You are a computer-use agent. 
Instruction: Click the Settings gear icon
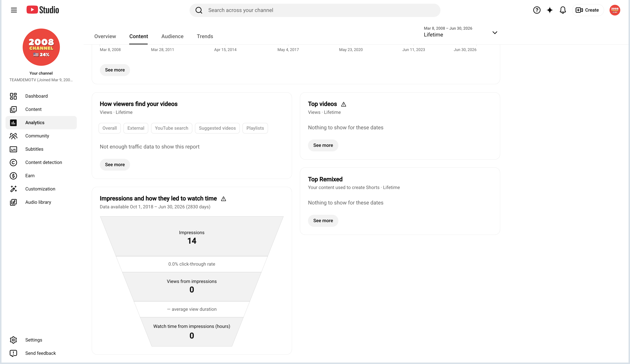click(13, 340)
